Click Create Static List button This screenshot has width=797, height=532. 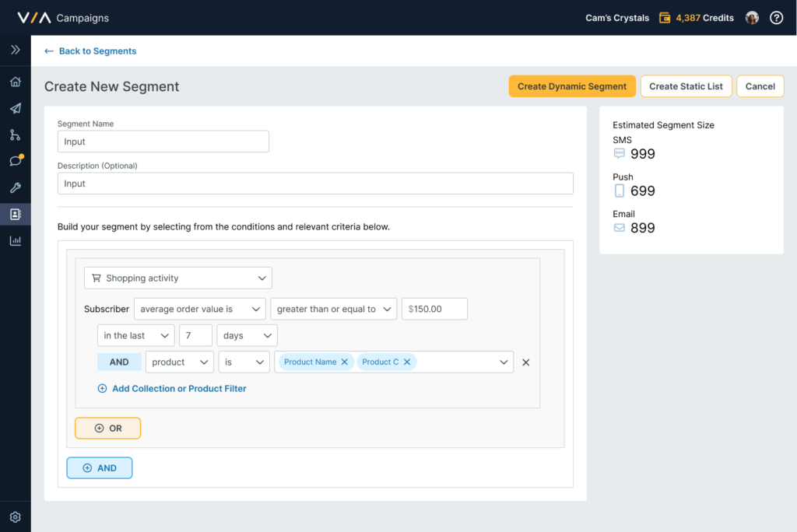[x=686, y=86]
